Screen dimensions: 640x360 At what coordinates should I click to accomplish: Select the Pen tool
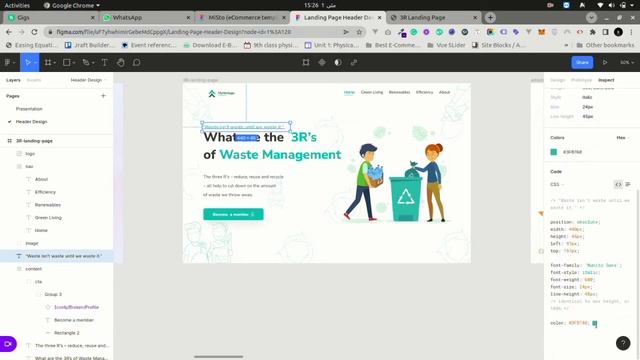pyautogui.click(x=86, y=62)
